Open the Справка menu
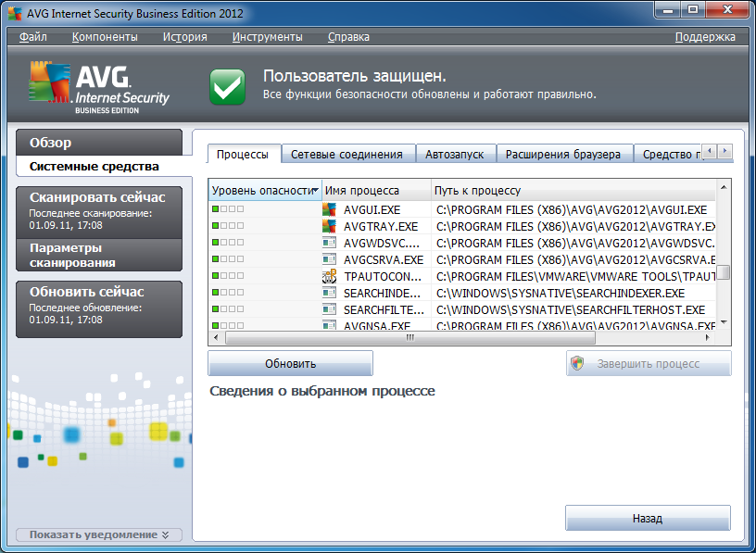 coord(348,37)
